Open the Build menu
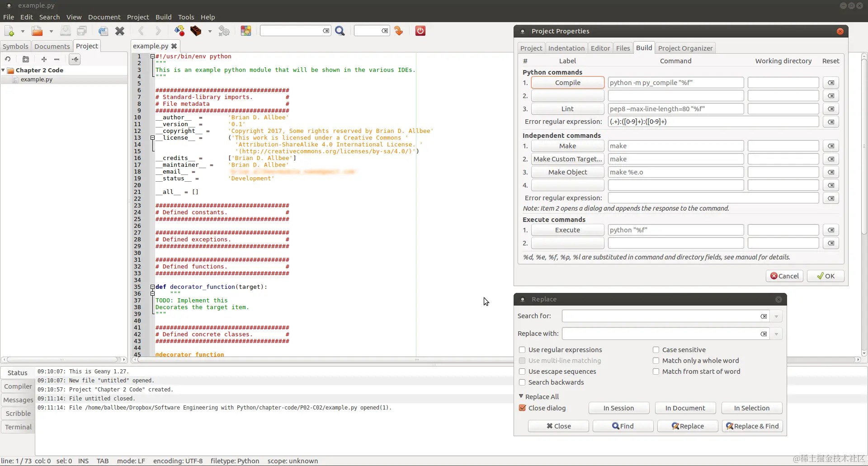The height and width of the screenshot is (466, 868). (163, 17)
